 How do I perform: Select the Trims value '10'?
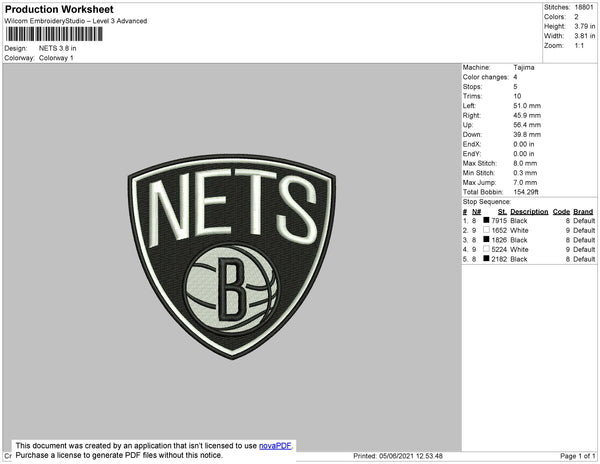[517, 96]
